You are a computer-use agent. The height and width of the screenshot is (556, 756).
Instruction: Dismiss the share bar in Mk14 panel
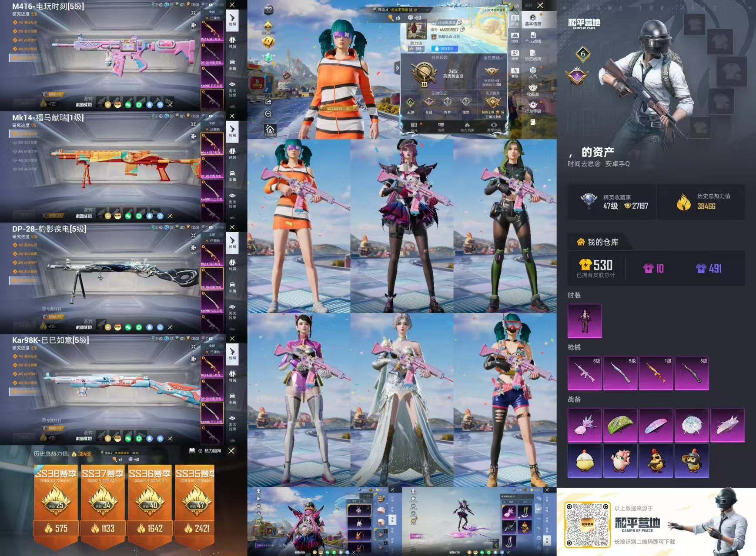pyautogui.click(x=170, y=216)
